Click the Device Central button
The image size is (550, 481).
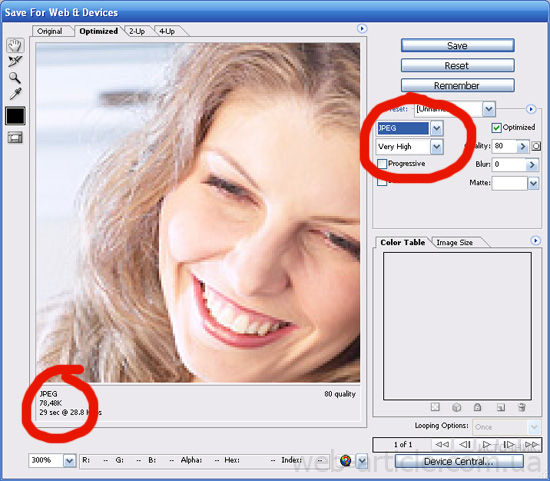(459, 461)
